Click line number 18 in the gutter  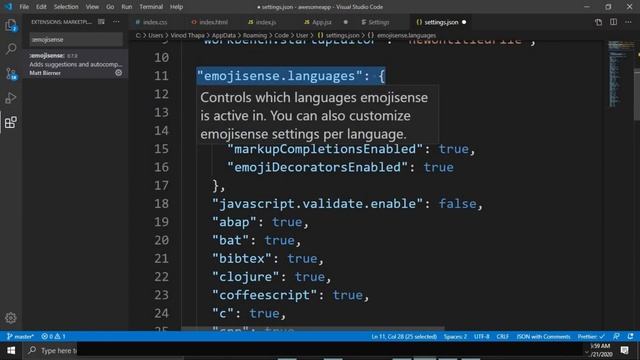[x=162, y=203]
